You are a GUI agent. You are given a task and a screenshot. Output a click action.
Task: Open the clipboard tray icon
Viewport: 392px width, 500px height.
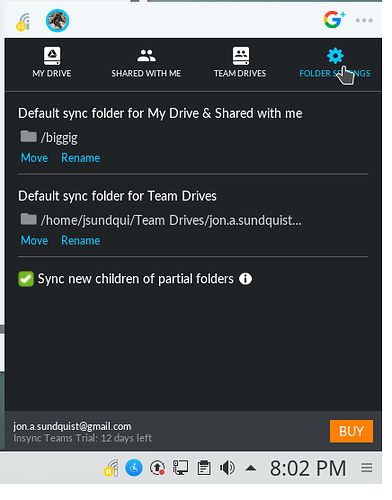204,468
